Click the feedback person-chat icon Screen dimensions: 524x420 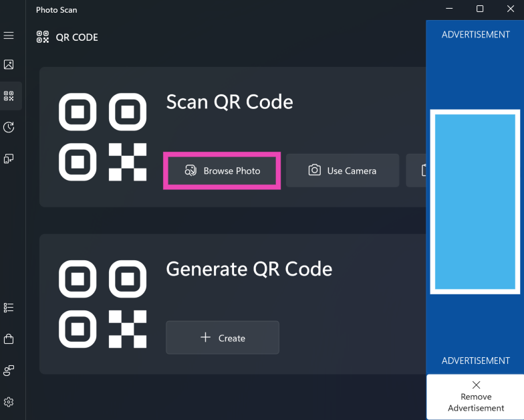[x=9, y=371]
